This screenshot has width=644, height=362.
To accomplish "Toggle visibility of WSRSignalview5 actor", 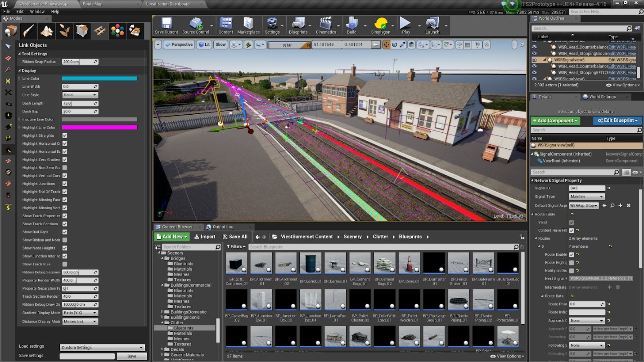I will (x=534, y=60).
